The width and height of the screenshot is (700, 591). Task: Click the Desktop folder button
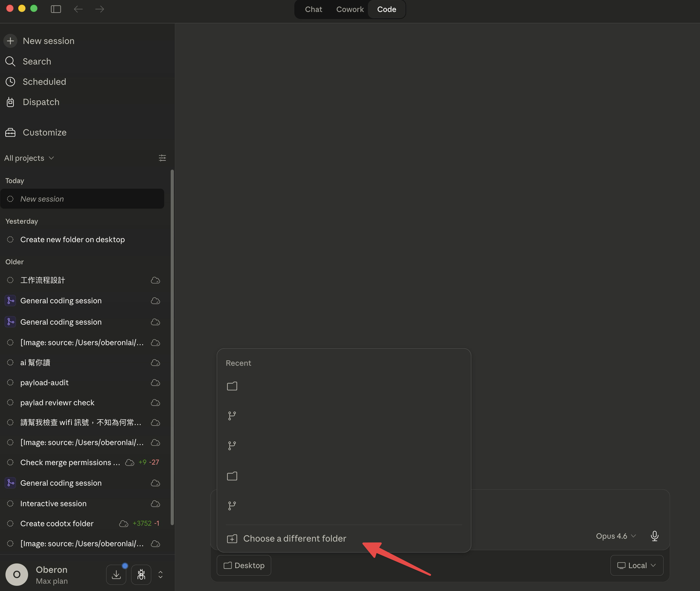244,566
